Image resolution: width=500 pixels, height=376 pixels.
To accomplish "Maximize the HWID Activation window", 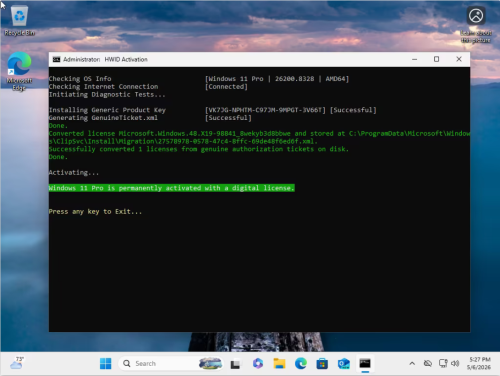I will click(436, 59).
